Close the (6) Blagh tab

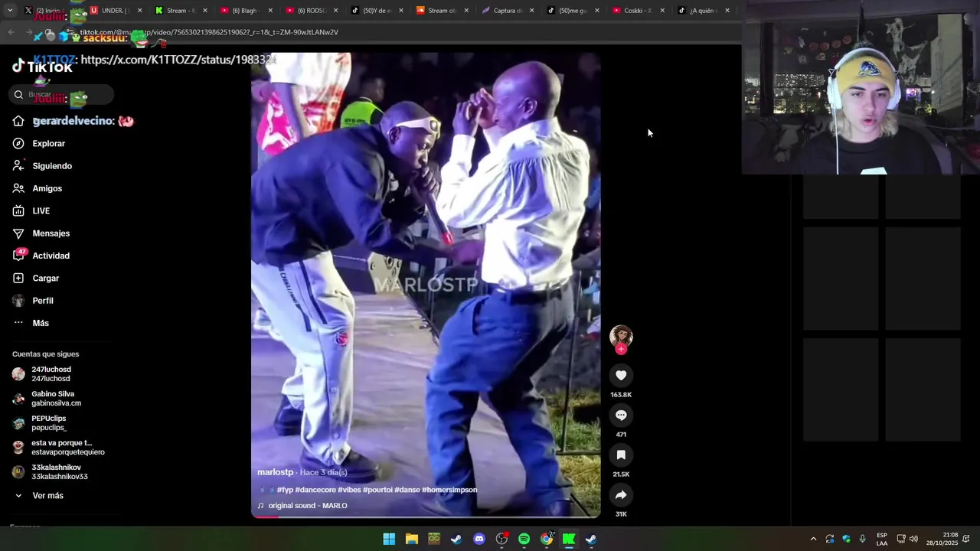270,11
